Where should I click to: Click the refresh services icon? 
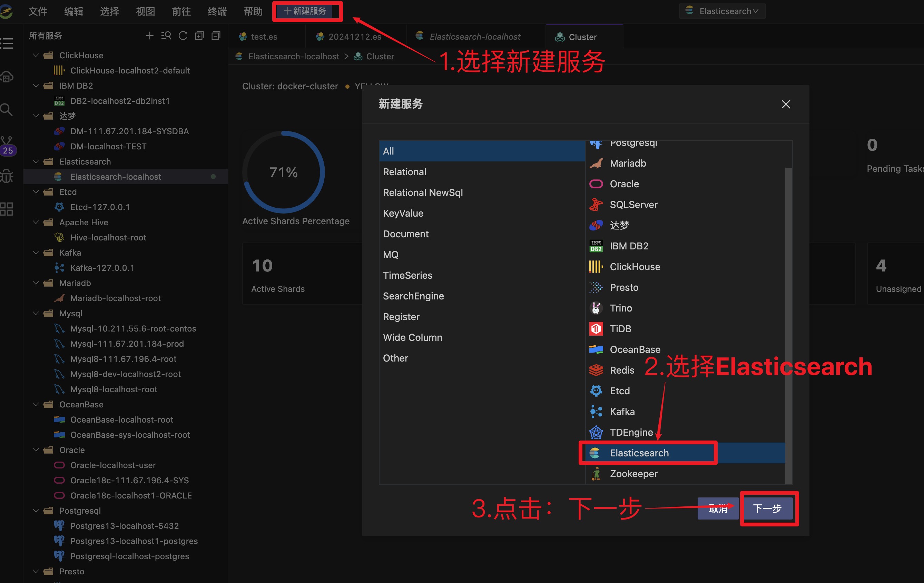pos(183,36)
